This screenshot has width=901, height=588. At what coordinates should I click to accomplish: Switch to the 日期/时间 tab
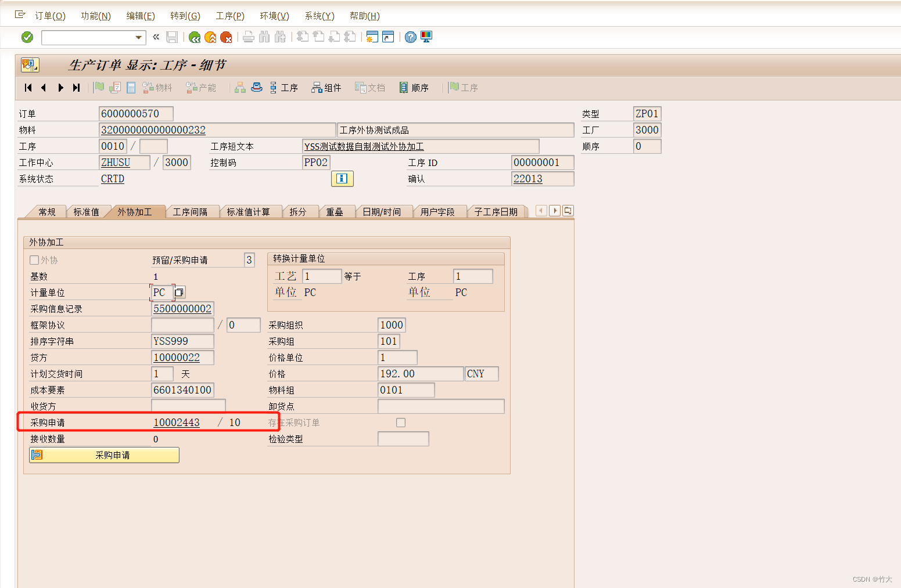click(382, 212)
